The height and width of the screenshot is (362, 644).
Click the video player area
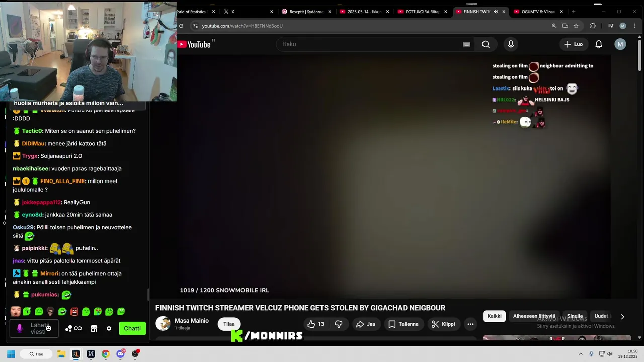point(393,176)
